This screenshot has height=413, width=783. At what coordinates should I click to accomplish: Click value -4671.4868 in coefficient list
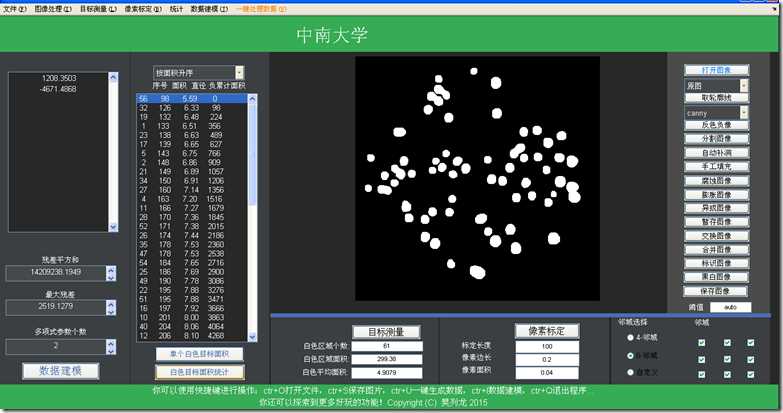click(x=59, y=89)
